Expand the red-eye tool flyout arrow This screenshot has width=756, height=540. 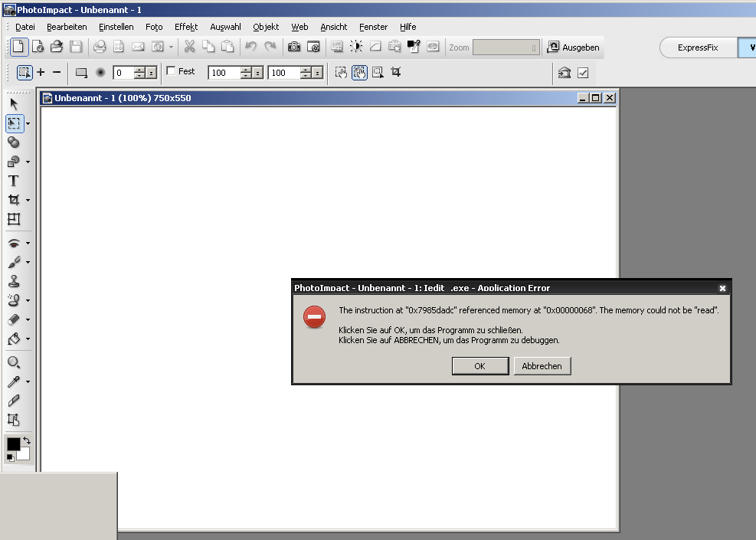(28, 243)
